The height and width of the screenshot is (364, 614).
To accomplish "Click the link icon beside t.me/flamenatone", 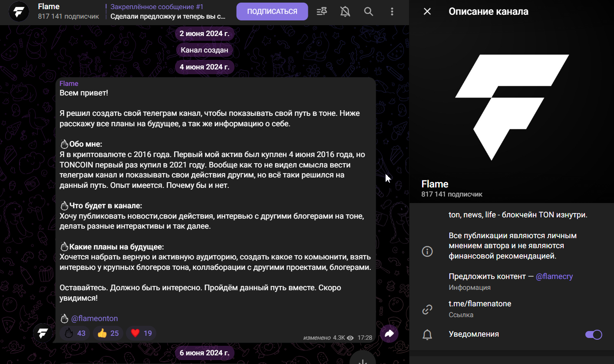I will coord(427,309).
